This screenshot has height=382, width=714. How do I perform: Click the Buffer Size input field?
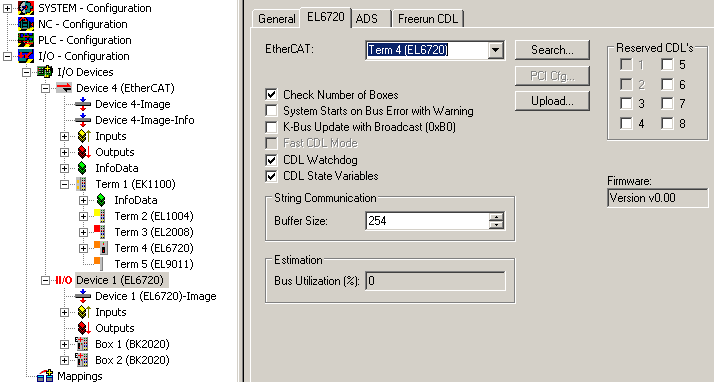428,221
